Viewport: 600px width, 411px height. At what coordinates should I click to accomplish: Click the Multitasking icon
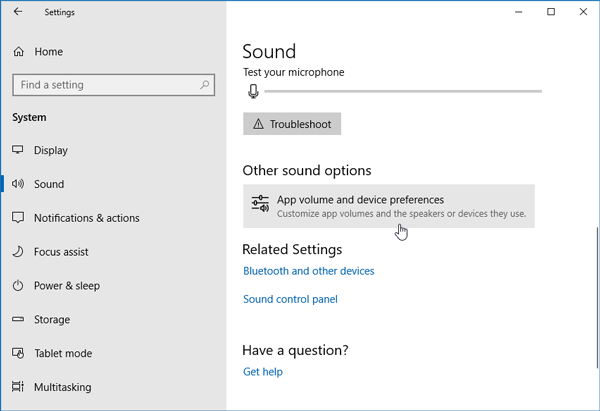tap(18, 387)
